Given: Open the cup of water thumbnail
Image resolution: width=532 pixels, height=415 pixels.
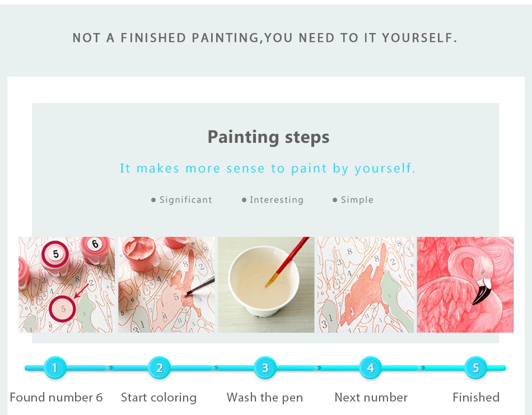Looking at the screenshot, I should 266,285.
